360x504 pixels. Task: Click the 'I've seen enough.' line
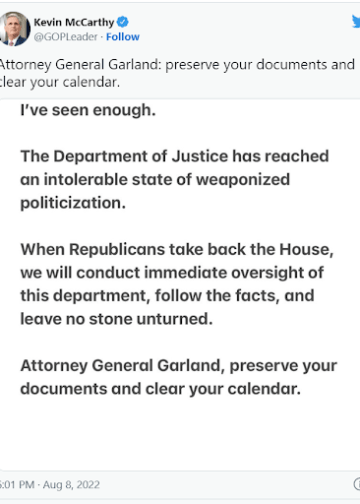[88, 110]
